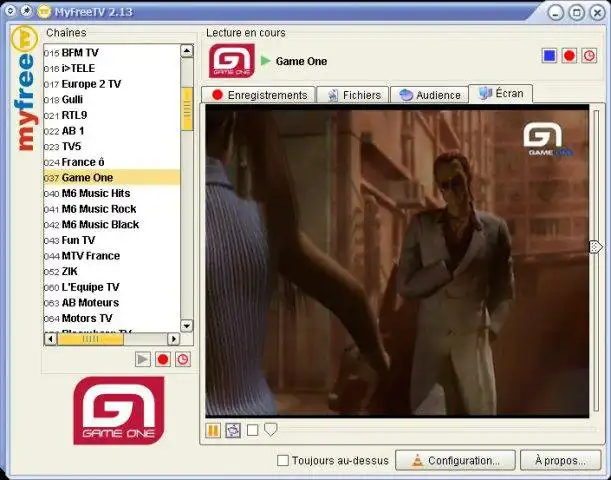The width and height of the screenshot is (611, 480).
Task: Select channel 060 L'Equipe TV
Action: tap(111, 287)
